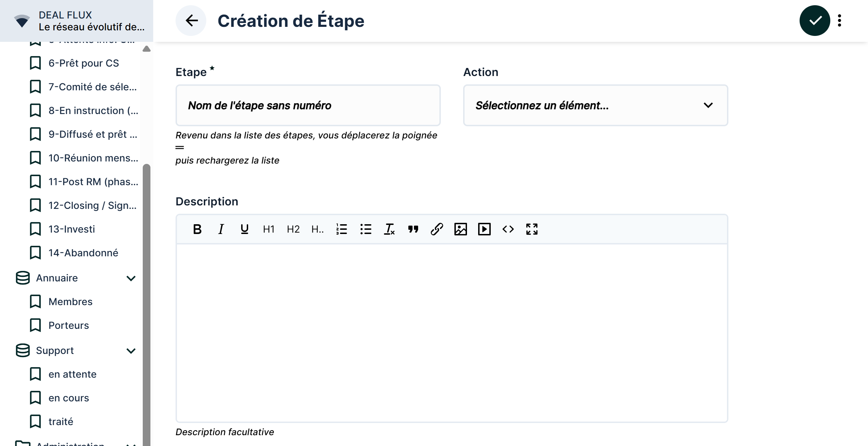Viewport: 868px width, 446px height.
Task: Expand the editor to fullscreen
Action: coord(532,229)
